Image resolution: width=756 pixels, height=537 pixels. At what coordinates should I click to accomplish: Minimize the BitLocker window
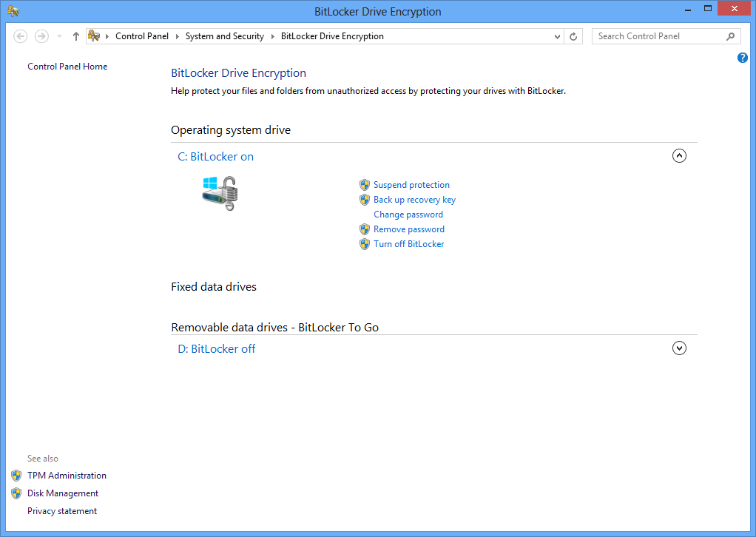[x=688, y=9]
